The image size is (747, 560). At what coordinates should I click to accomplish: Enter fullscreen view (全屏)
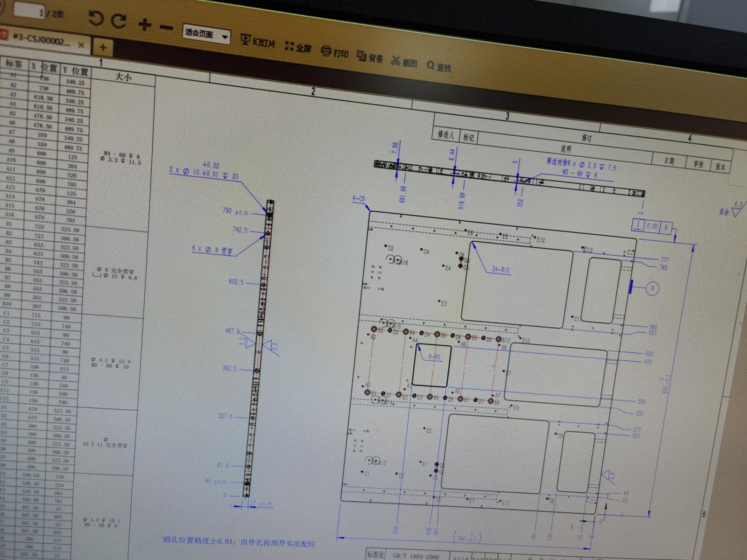pyautogui.click(x=298, y=47)
